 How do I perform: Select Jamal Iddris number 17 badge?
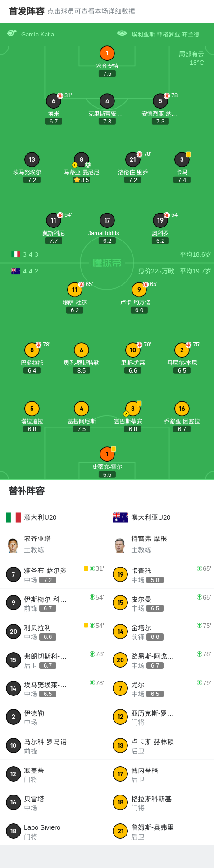pyautogui.click(x=107, y=220)
